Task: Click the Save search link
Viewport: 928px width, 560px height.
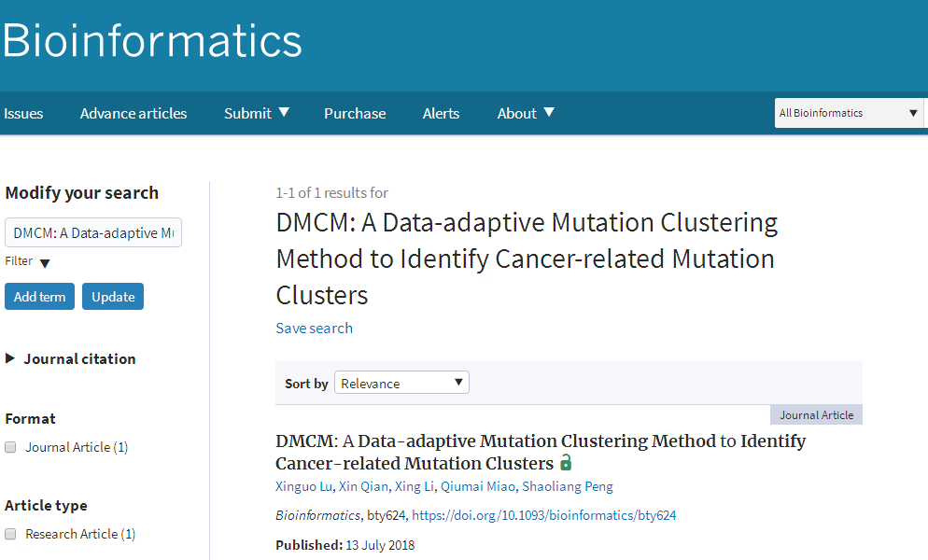Action: coord(314,328)
